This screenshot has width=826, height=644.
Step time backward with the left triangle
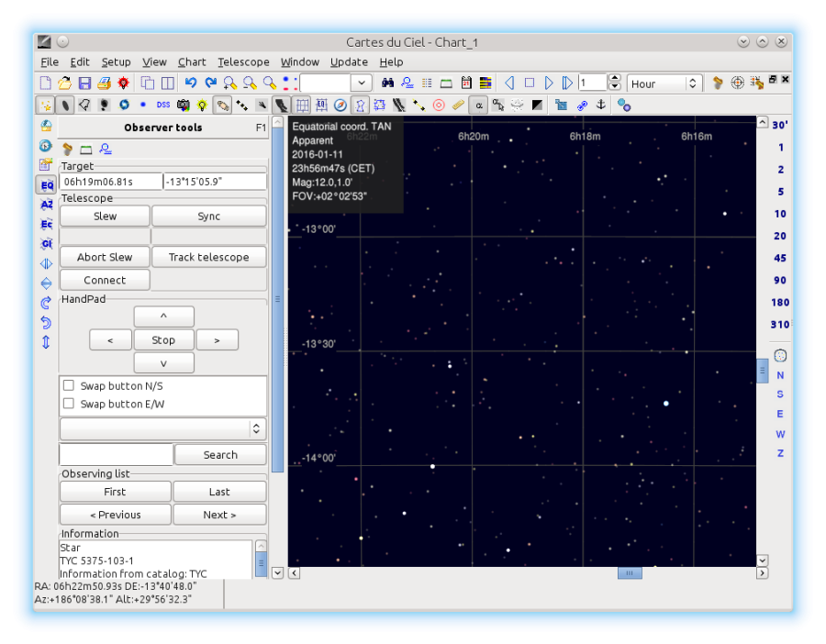click(x=509, y=83)
